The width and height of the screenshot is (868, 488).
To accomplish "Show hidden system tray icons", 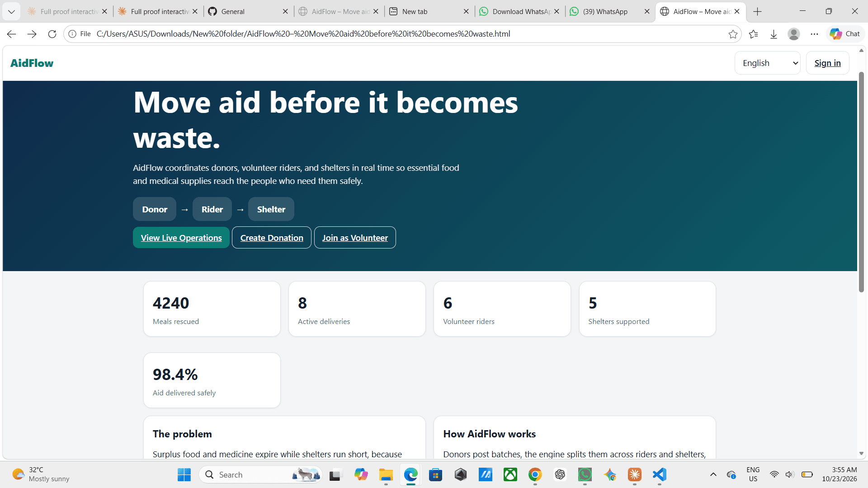I will click(713, 474).
